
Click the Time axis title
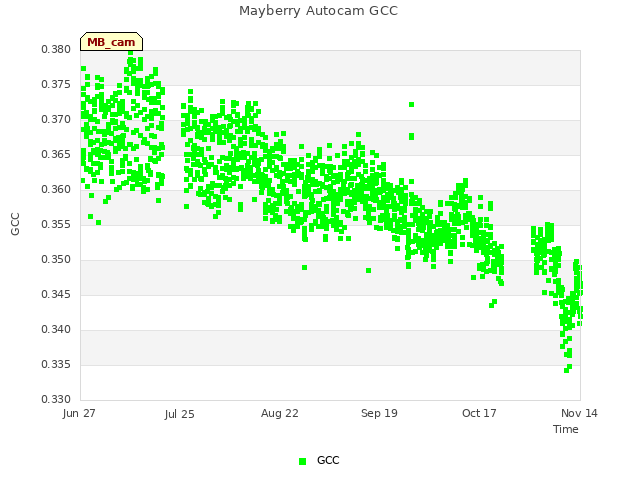(x=566, y=429)
